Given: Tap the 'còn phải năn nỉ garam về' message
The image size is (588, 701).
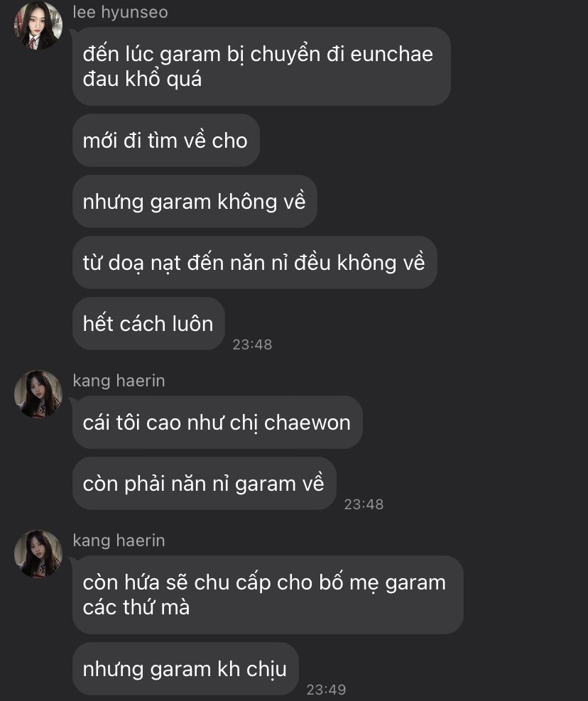Looking at the screenshot, I should (x=205, y=483).
